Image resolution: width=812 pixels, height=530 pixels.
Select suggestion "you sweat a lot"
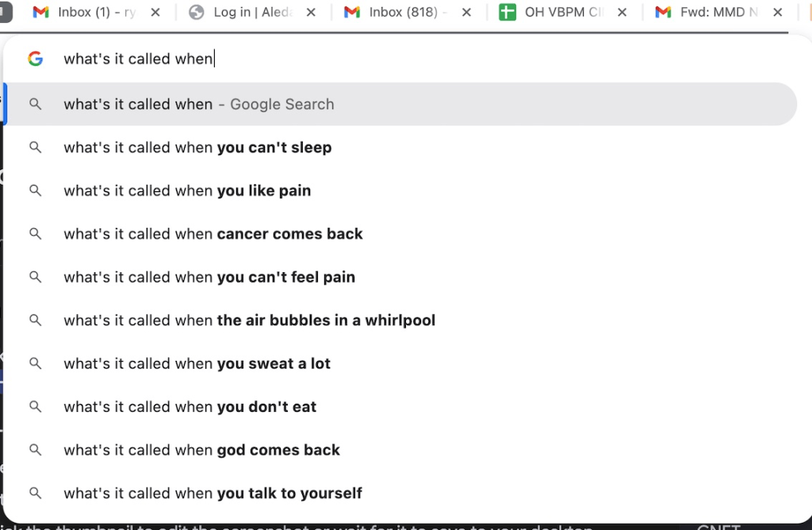click(197, 363)
